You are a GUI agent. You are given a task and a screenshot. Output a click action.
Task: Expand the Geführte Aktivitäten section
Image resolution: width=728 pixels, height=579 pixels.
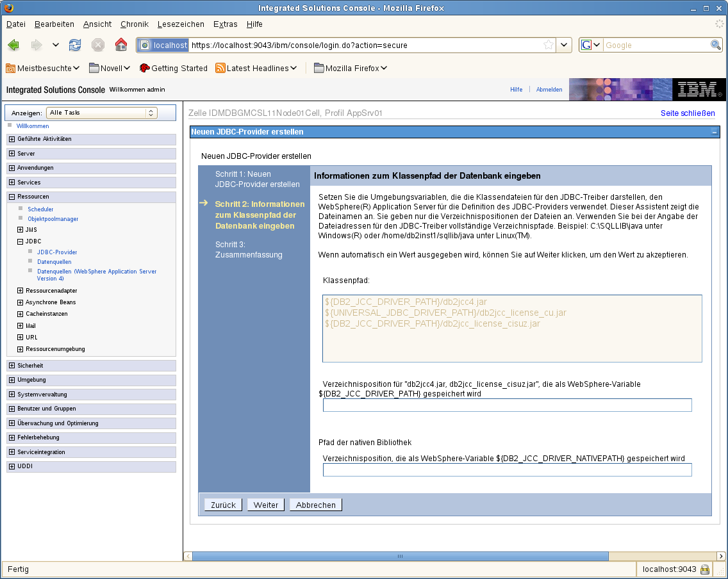(x=12, y=139)
